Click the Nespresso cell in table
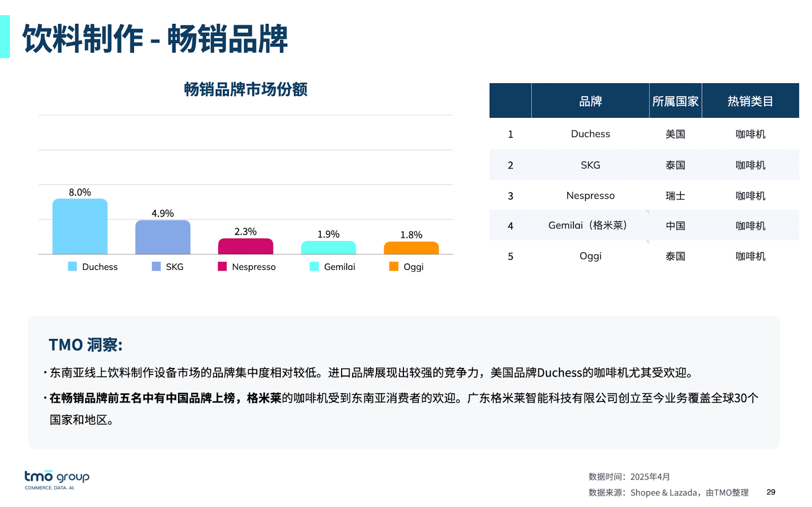Image resolution: width=812 pixels, height=507 pixels. tap(590, 195)
